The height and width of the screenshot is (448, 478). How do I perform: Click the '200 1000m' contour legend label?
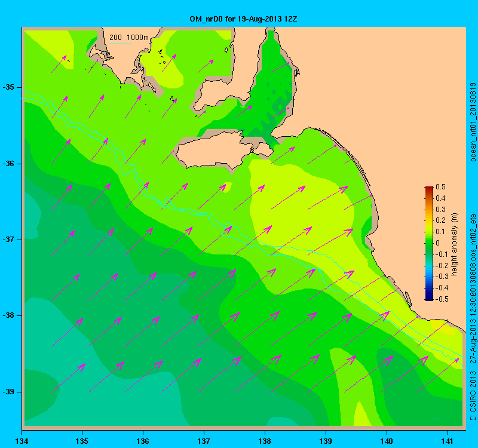[x=128, y=38]
